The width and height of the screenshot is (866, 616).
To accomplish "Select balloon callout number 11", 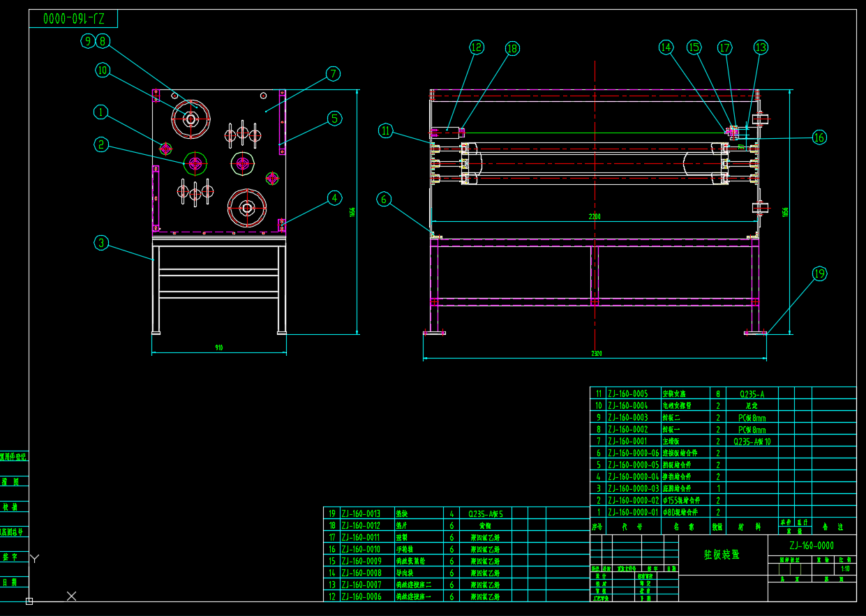I will tap(386, 130).
